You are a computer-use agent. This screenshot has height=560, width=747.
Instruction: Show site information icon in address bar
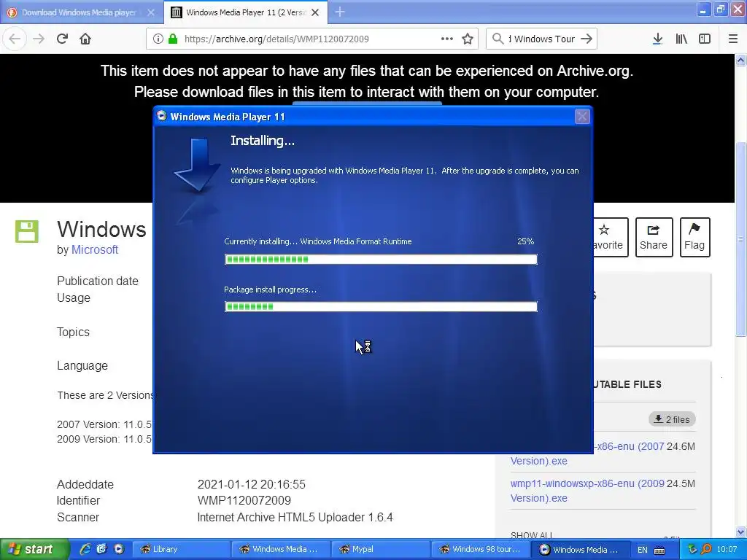tap(158, 39)
